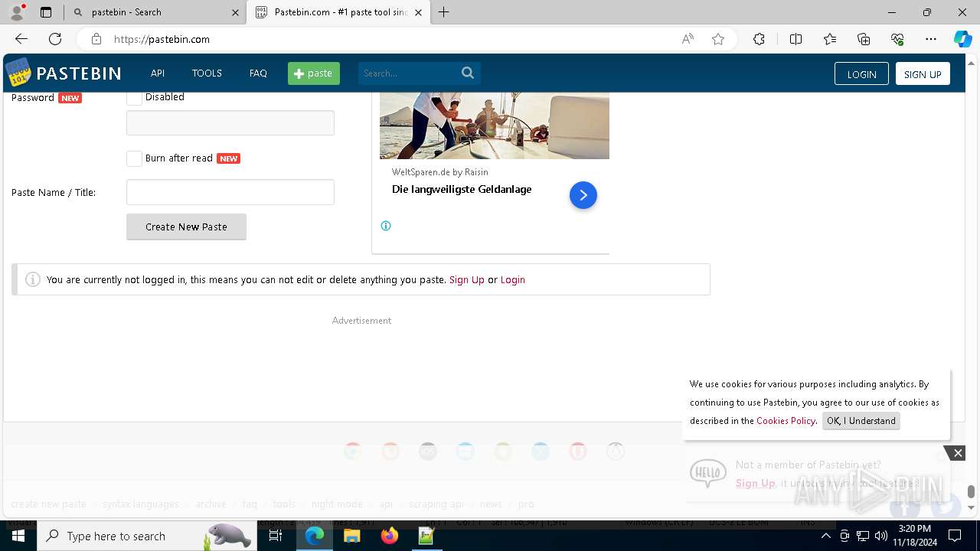
Task: Show hidden tray icons chevron
Action: [x=826, y=536]
